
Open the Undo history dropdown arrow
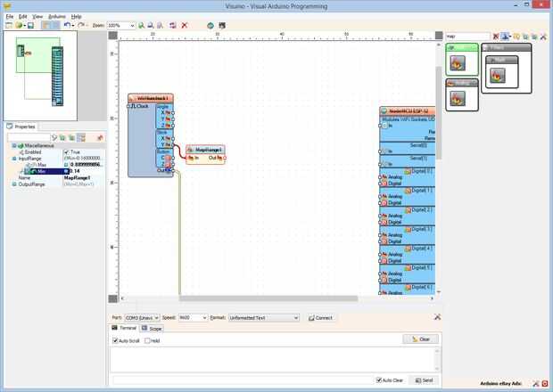coord(72,26)
